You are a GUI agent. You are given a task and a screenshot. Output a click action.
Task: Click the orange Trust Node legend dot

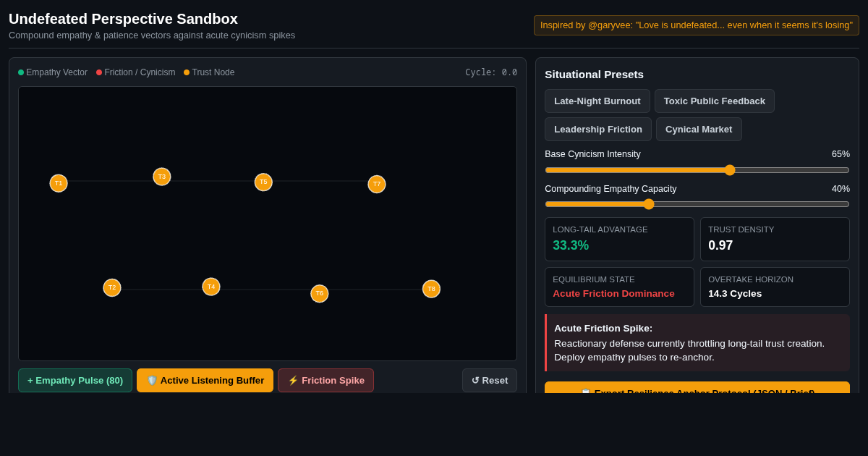187,72
